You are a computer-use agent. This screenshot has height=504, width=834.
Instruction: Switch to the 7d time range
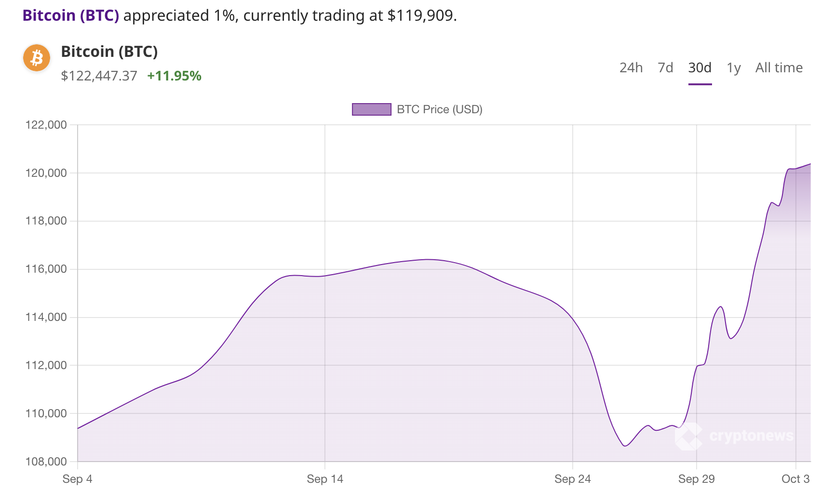665,68
